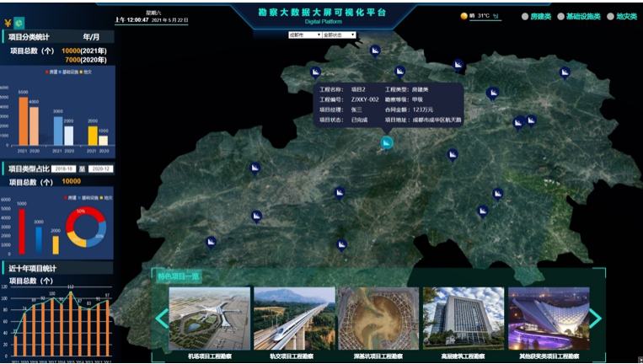The width and height of the screenshot is (643, 364).
Task: Select the 基础设施类 radio button
Action: coord(560,16)
